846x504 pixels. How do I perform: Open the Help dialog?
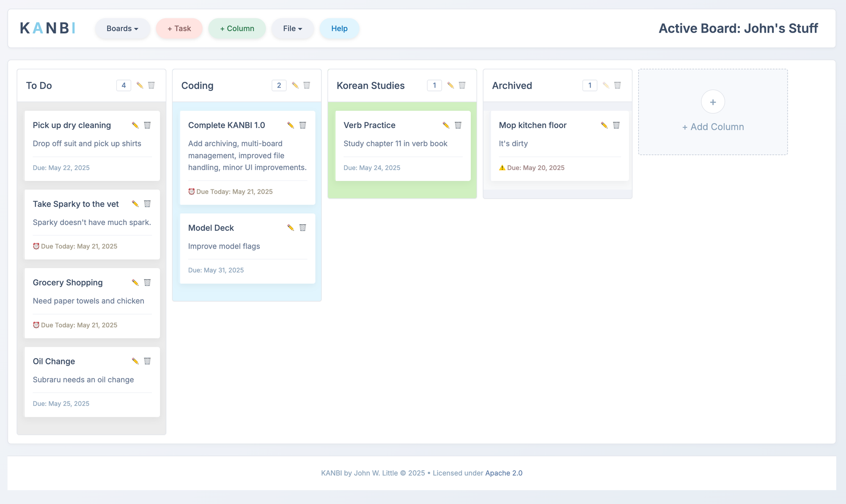pos(339,28)
